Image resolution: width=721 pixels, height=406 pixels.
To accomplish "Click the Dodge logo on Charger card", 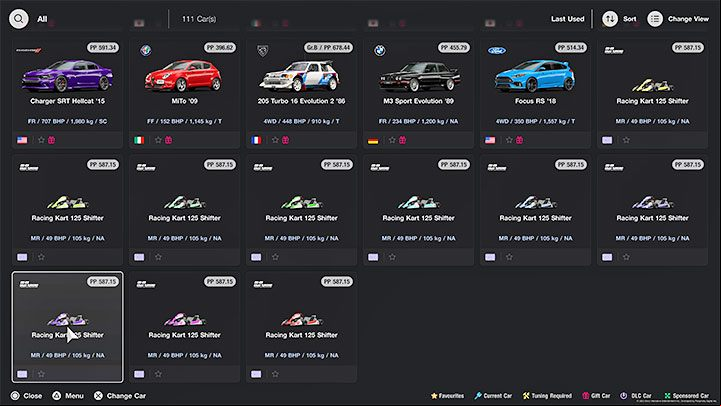I will click(29, 50).
